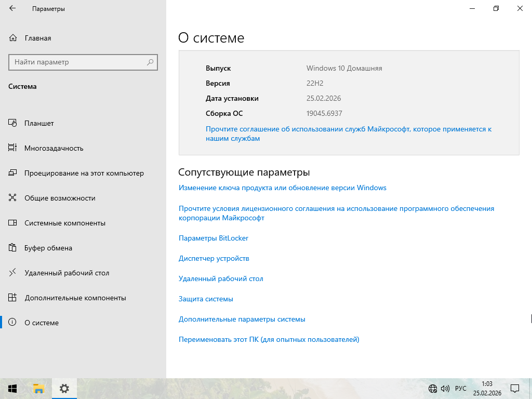Open Дополнительные параметры системы link
532x399 pixels.
[242, 319]
